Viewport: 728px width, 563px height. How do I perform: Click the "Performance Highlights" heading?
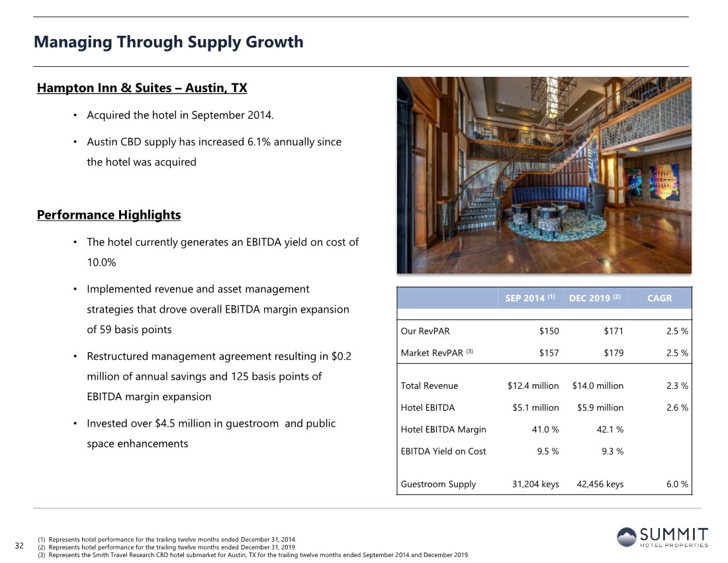[109, 215]
